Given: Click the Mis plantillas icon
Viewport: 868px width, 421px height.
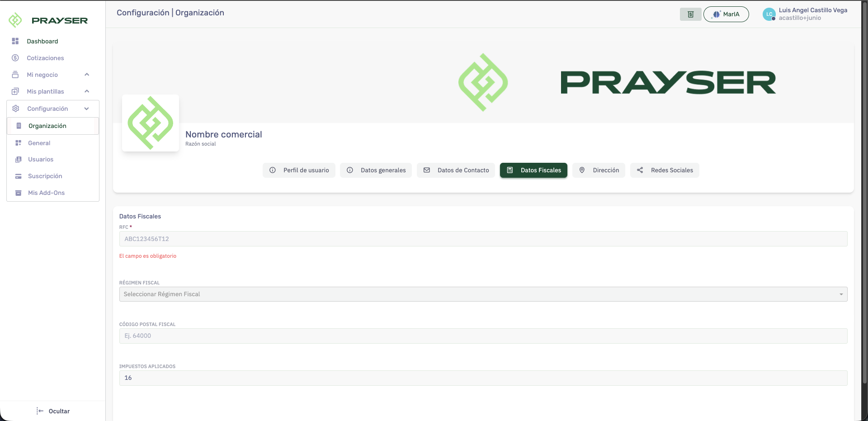Looking at the screenshot, I should point(15,91).
